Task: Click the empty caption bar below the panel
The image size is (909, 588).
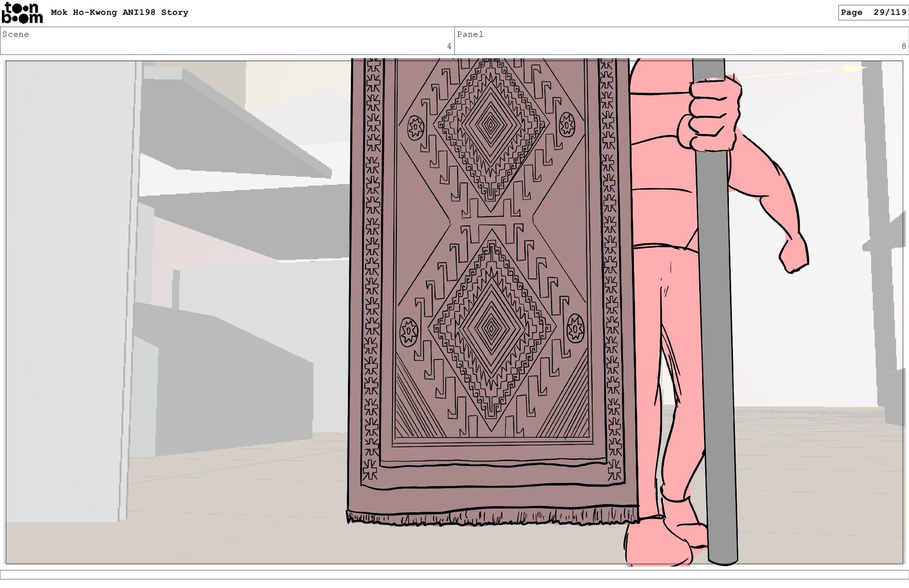Action: pyautogui.click(x=454, y=574)
